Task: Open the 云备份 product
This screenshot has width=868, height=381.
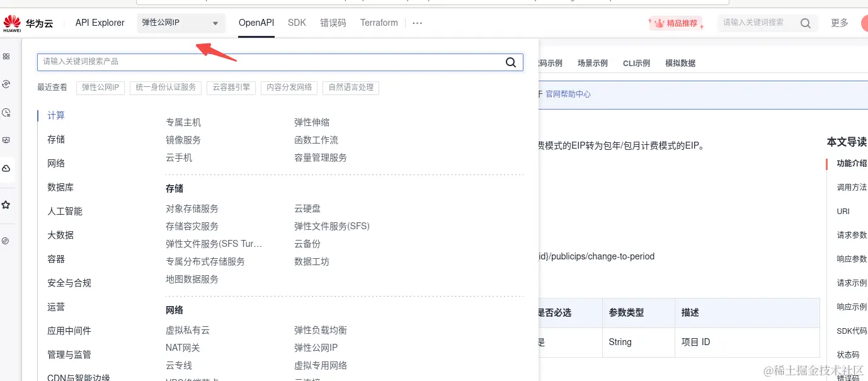Action: pos(307,244)
